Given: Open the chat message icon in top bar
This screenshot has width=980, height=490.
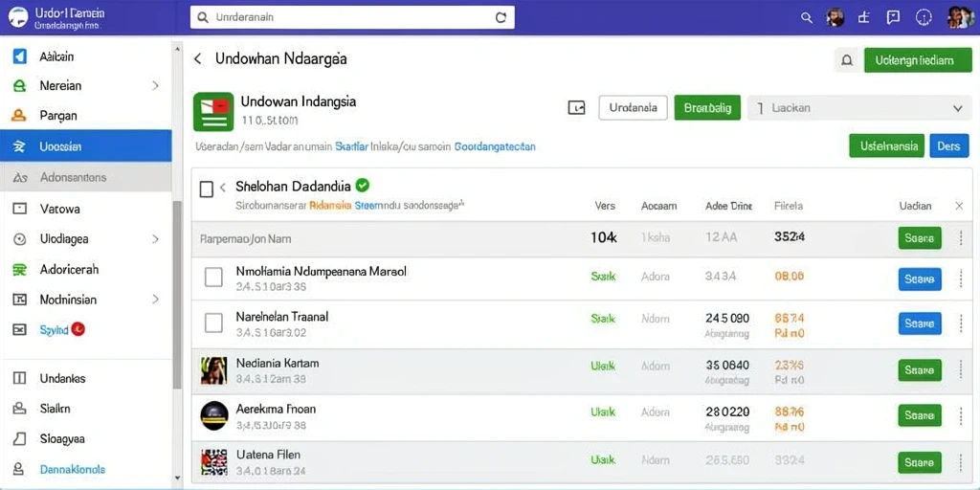Looking at the screenshot, I should coord(893,17).
